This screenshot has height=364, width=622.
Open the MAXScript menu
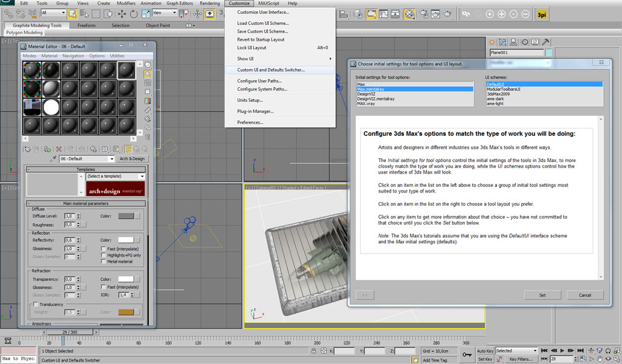click(x=268, y=3)
